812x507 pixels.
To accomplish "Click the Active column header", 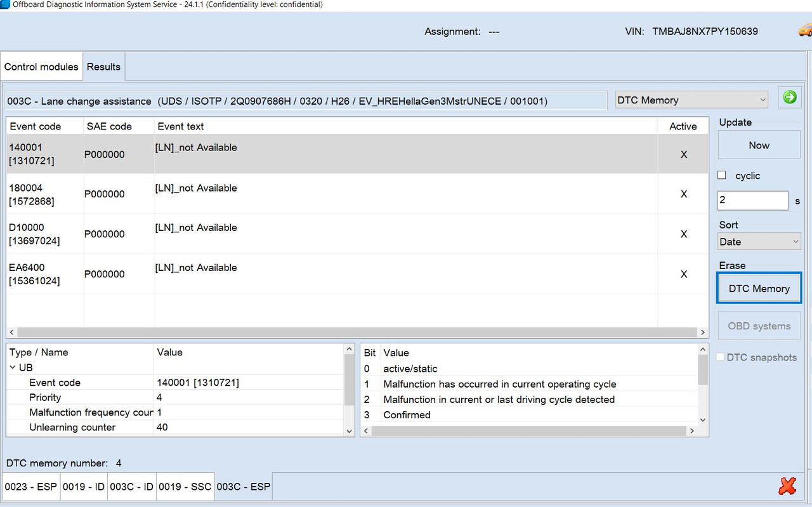I will point(683,126).
